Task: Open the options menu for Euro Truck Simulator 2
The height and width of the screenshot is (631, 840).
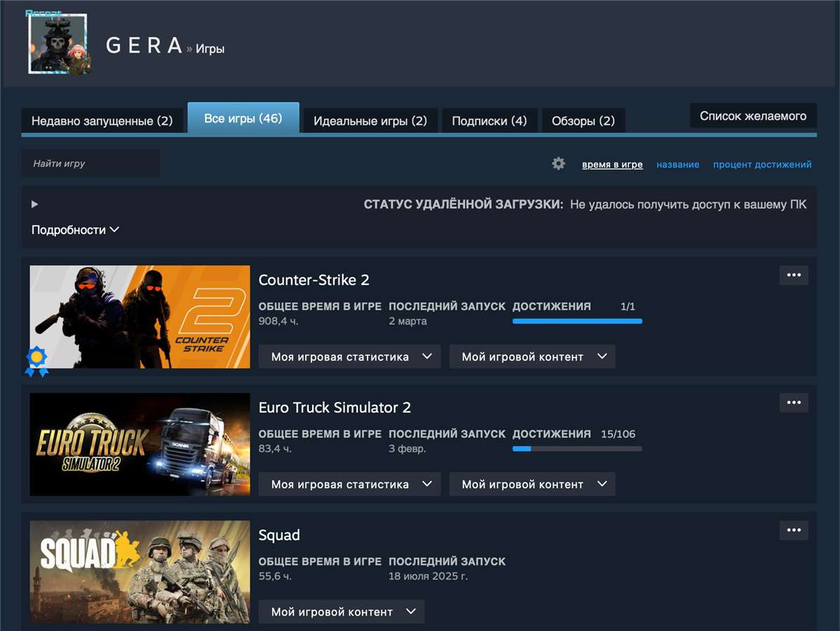Action: 793,402
